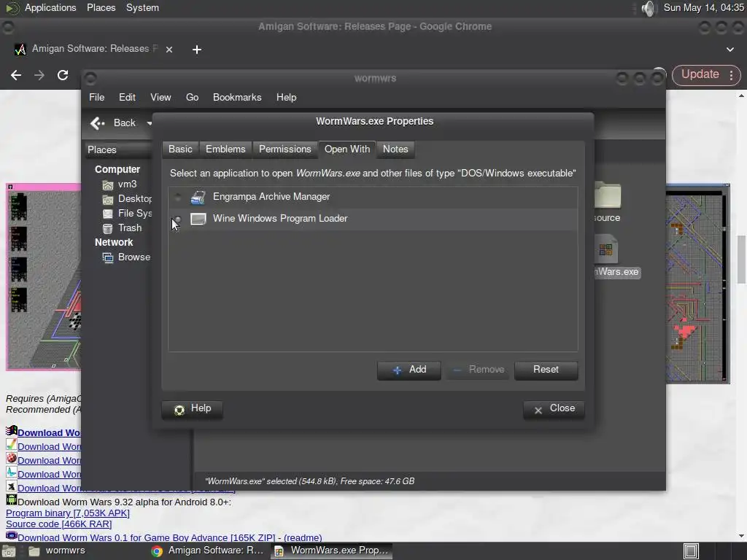Click the date and time clock
Image resolution: width=747 pixels, height=560 pixels.
(x=704, y=7)
